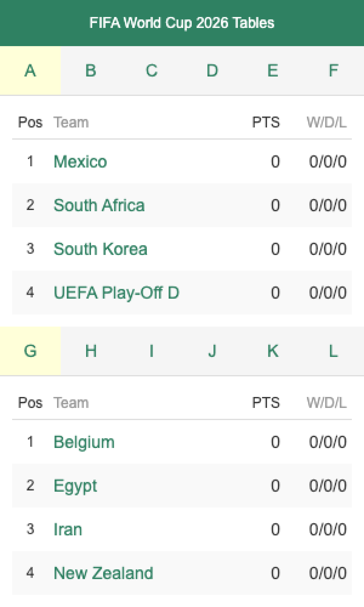364x607 pixels.
Task: Open South Korea team page
Action: coord(100,249)
